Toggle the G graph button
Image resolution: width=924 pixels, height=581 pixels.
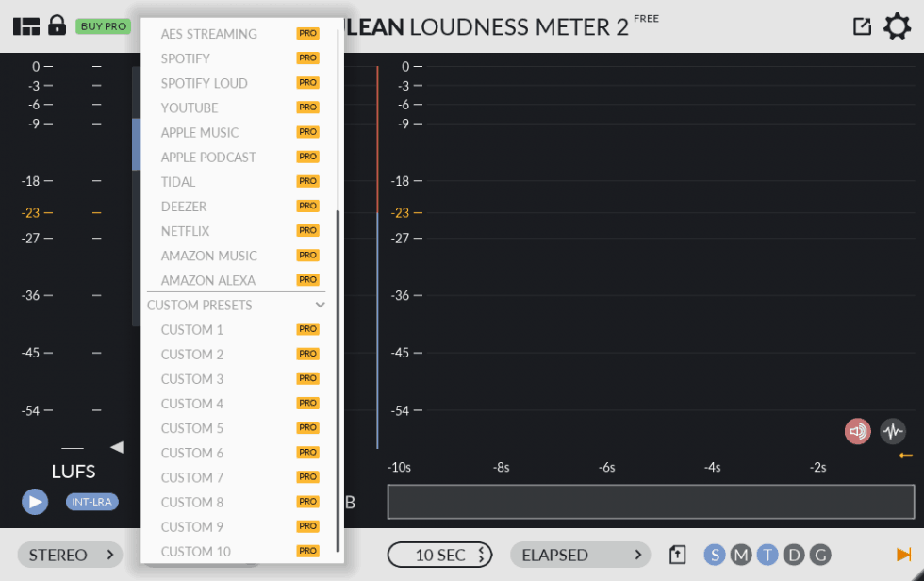820,556
